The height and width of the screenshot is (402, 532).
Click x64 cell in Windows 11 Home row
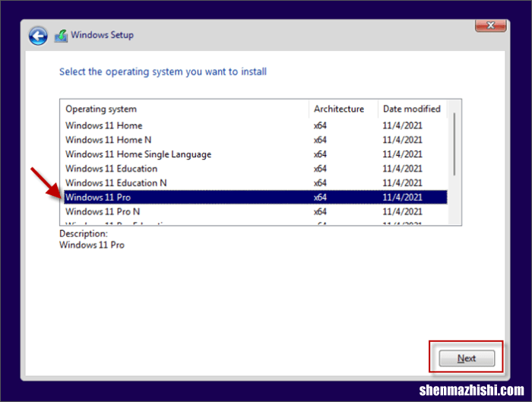(320, 125)
